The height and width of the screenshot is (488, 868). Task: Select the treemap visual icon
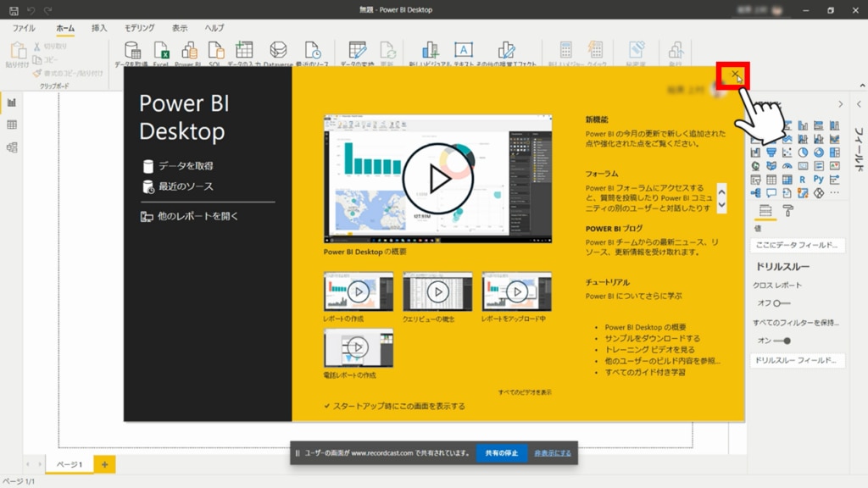click(x=834, y=152)
